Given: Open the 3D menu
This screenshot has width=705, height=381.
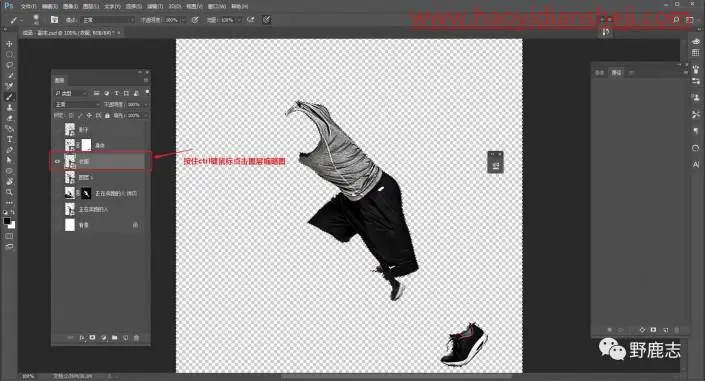Looking at the screenshot, I should (175, 6).
